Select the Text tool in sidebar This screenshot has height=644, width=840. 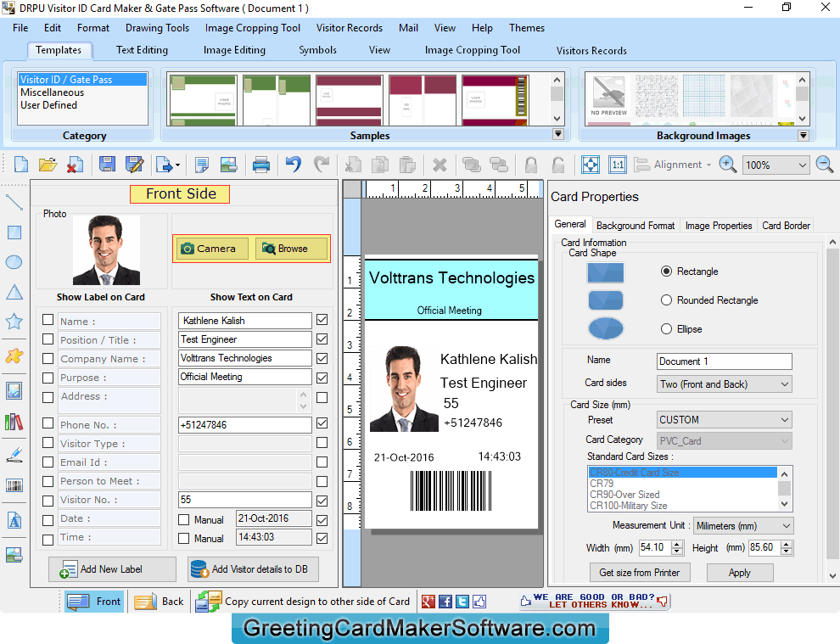tap(14, 520)
